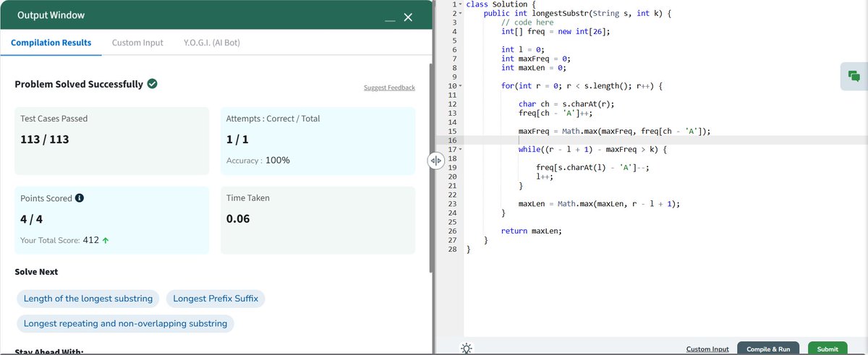Click the Accuracy 100% text
This screenshot has height=355, width=868.
click(258, 161)
